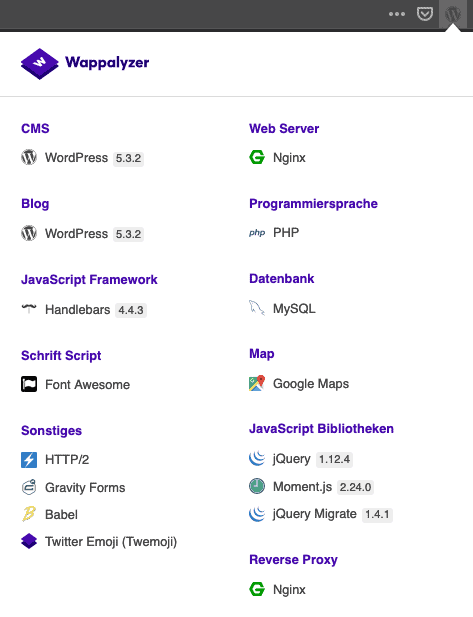This screenshot has height=617, width=473.
Task: Click the Gravity Forms label
Action: pyautogui.click(x=85, y=488)
